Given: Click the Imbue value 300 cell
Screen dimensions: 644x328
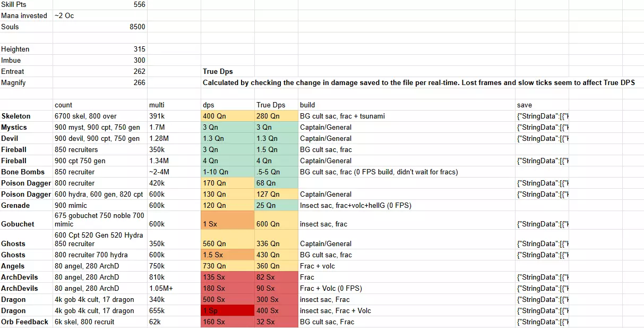Looking at the screenshot, I should point(100,60).
